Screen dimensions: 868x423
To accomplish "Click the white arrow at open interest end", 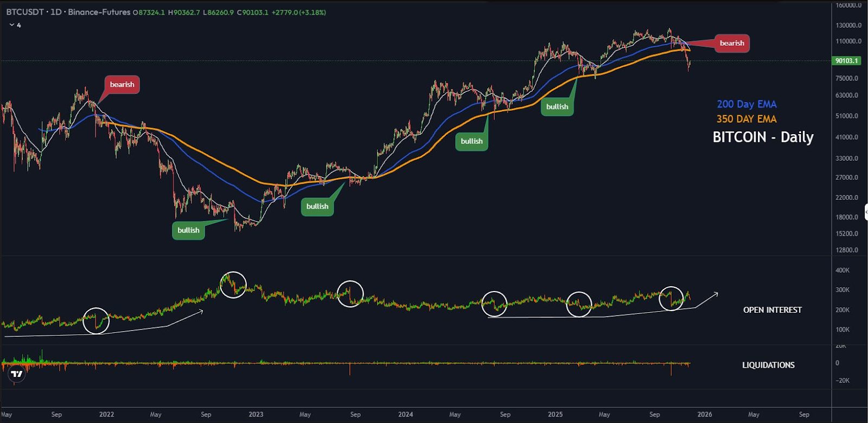I will click(x=707, y=300).
